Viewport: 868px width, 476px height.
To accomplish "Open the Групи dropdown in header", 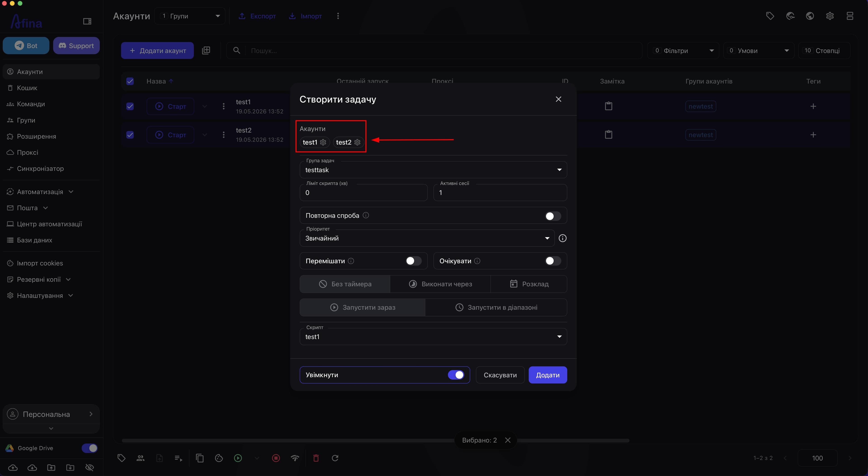I will pyautogui.click(x=190, y=16).
